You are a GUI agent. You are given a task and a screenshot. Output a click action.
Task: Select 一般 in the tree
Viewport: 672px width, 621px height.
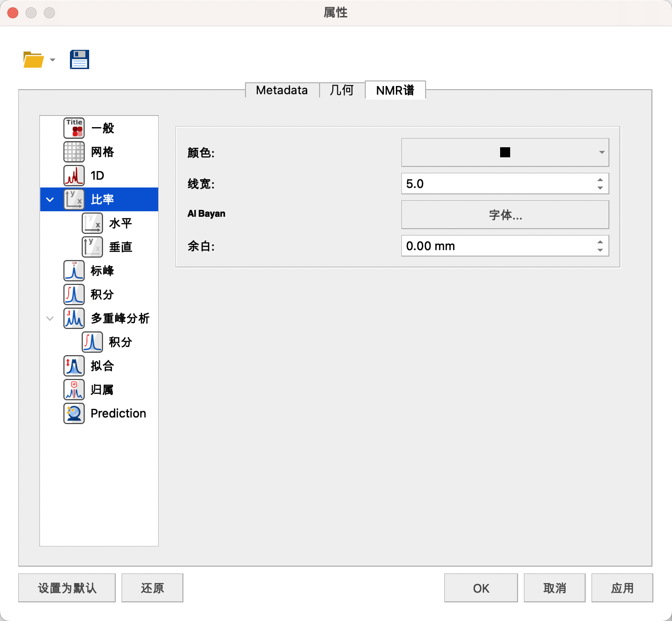pos(102,128)
